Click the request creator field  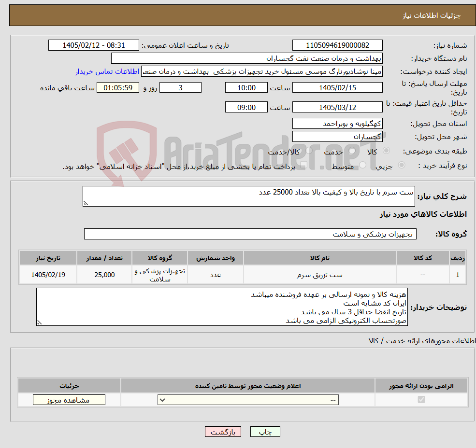[261, 71]
